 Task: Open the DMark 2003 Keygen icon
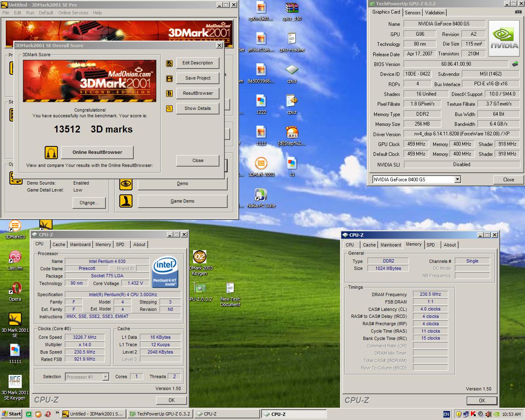pyautogui.click(x=200, y=262)
